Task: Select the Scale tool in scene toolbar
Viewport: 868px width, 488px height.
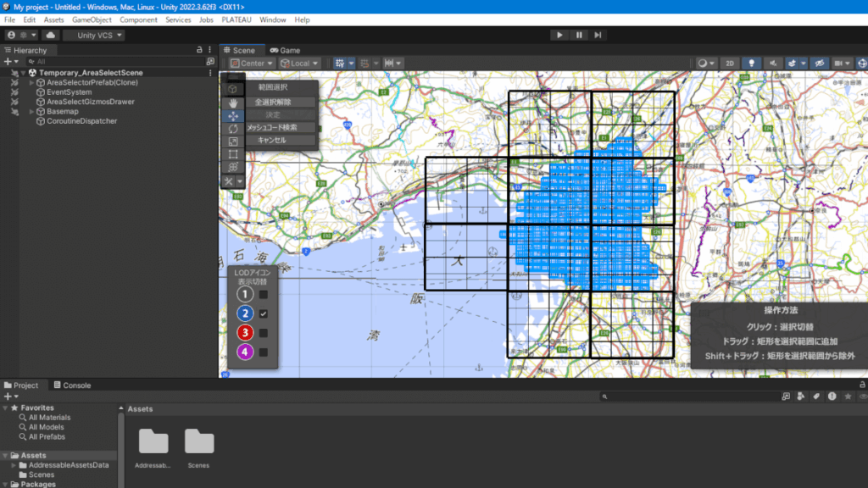Action: coord(233,141)
